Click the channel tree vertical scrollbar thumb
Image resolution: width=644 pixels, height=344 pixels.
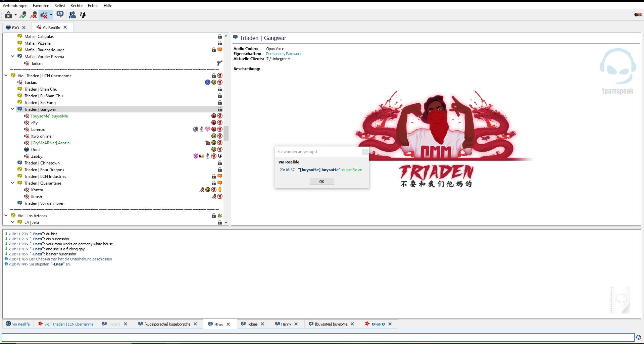pyautogui.click(x=226, y=134)
